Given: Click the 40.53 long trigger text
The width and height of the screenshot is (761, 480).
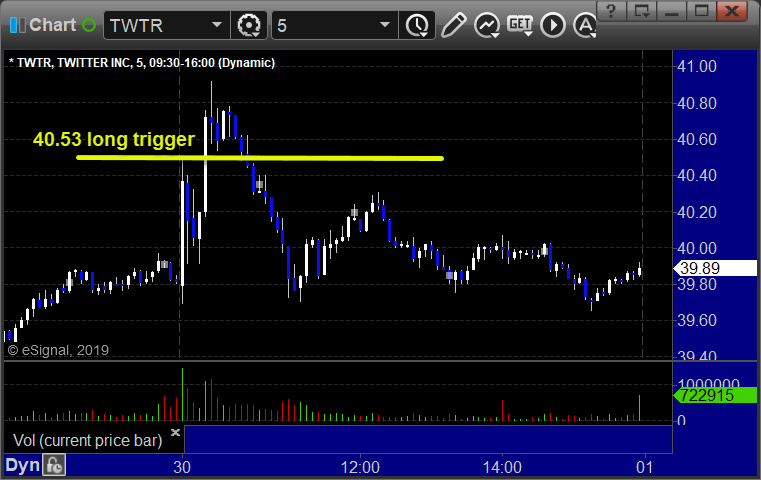Looking at the screenshot, I should [x=114, y=140].
